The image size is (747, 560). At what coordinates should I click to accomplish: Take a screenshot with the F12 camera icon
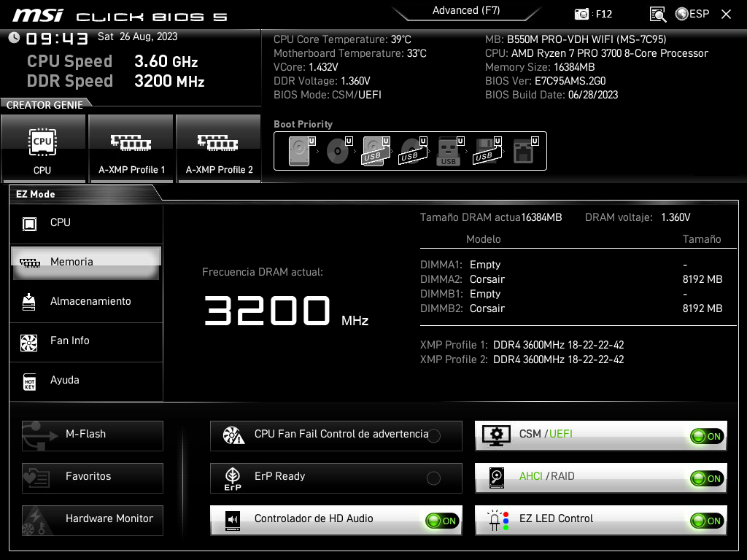(581, 15)
